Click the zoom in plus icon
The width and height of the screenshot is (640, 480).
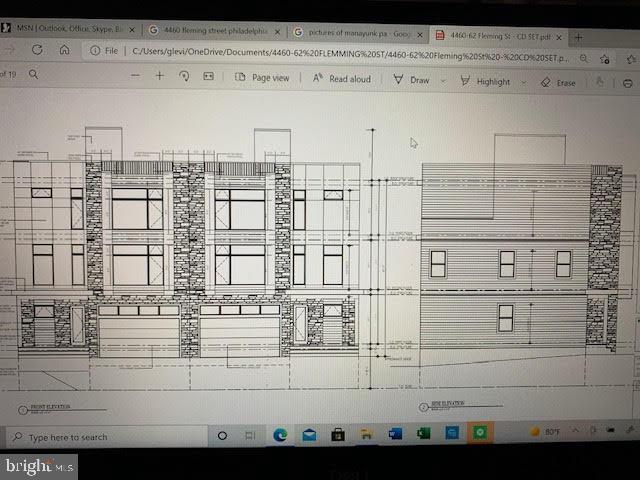(x=159, y=76)
